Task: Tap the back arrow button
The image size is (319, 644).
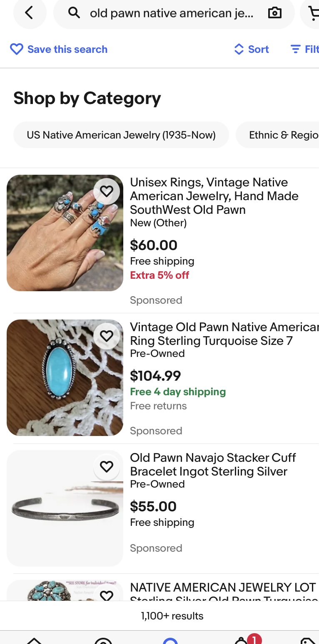Action: pyautogui.click(x=29, y=13)
